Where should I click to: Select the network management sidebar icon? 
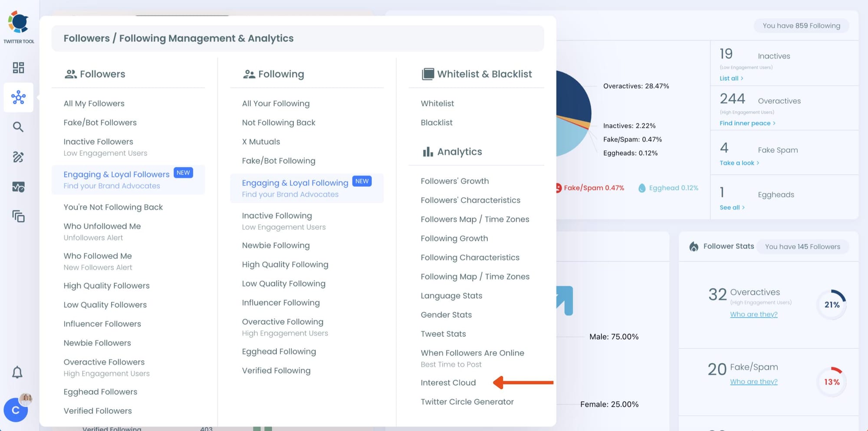tap(18, 97)
